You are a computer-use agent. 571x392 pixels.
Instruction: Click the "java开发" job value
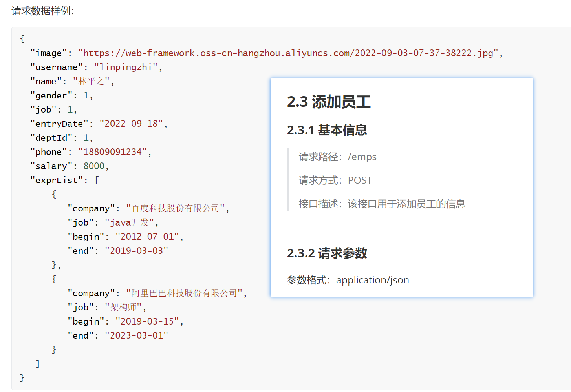[x=129, y=222]
